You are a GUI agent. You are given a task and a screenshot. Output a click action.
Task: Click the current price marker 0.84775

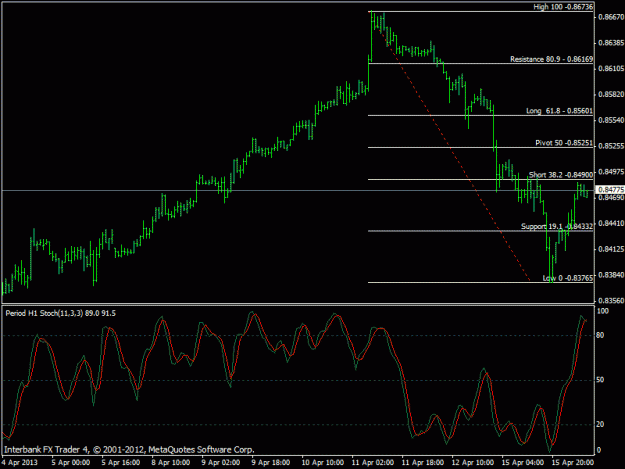(610, 190)
